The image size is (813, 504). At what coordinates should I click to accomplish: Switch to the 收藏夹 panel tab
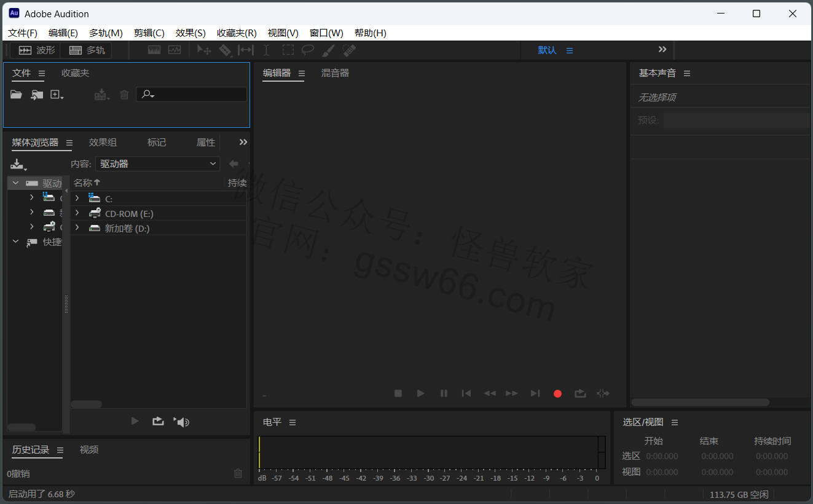tap(75, 73)
